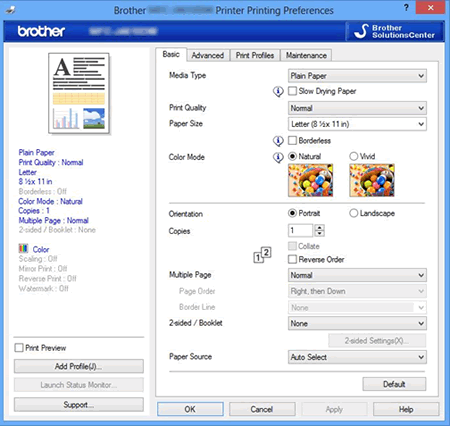
Task: Open the Media Type dropdown
Action: click(357, 76)
